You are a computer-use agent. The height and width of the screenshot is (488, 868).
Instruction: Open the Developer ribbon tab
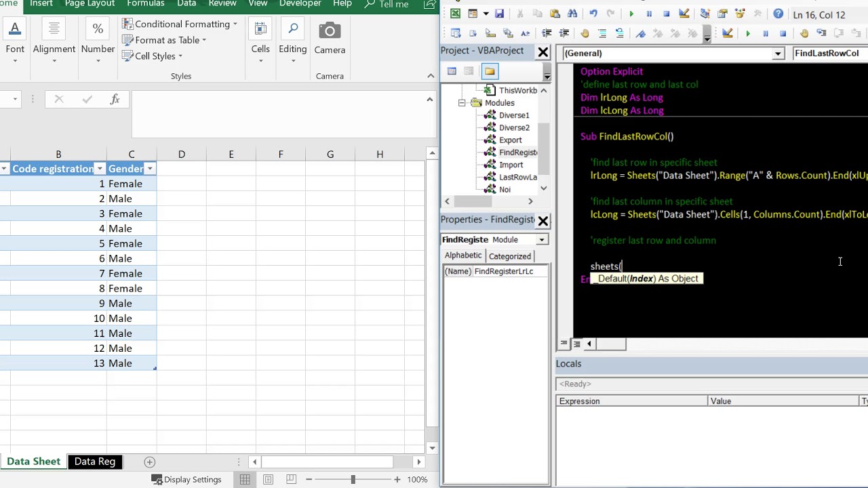[300, 4]
